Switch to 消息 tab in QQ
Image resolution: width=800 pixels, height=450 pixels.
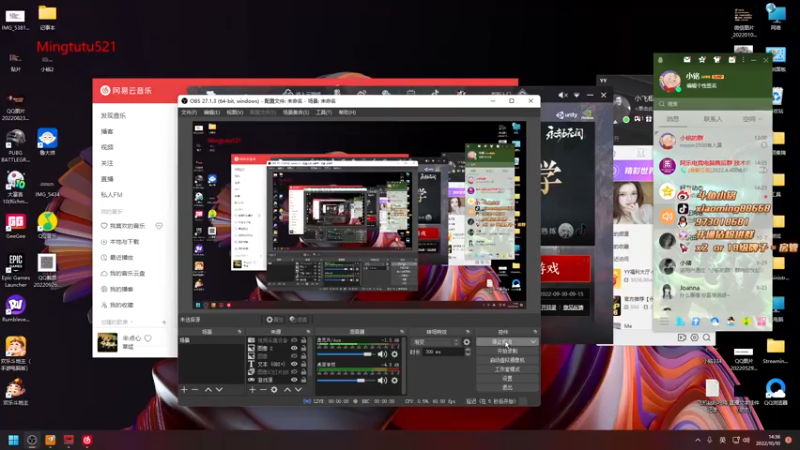tap(673, 119)
